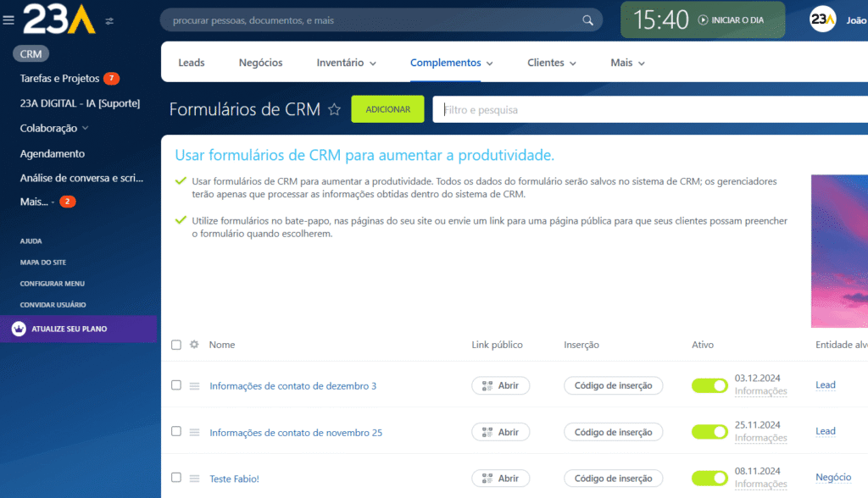Select all forms with header checkbox

pyautogui.click(x=176, y=345)
